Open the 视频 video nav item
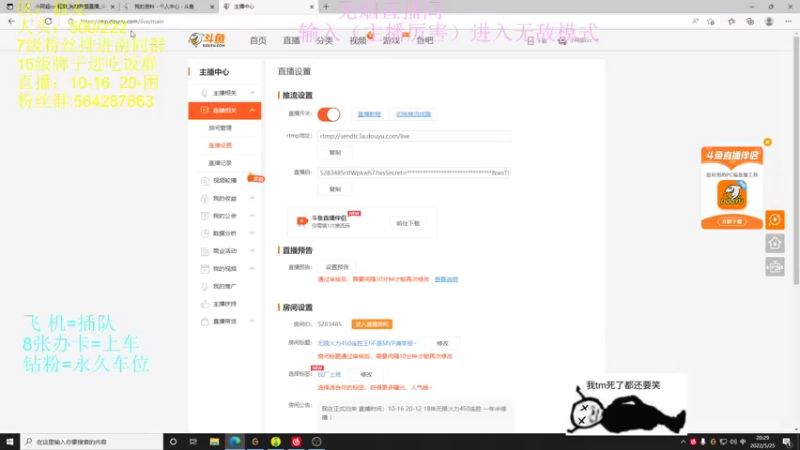The width and height of the screenshot is (800, 450). click(x=358, y=40)
